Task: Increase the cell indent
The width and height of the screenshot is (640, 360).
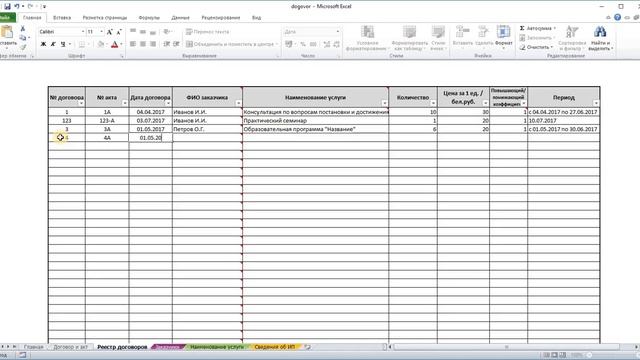Action: (x=176, y=44)
